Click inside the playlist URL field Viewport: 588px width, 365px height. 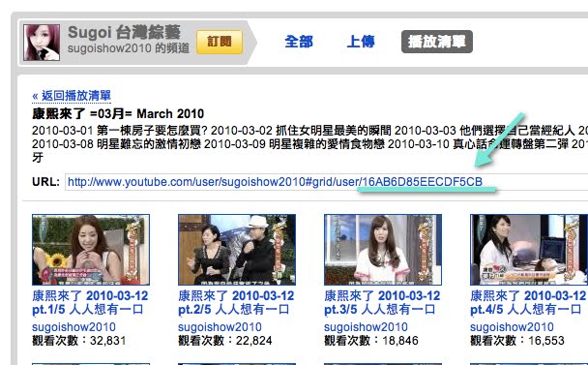[x=326, y=182]
